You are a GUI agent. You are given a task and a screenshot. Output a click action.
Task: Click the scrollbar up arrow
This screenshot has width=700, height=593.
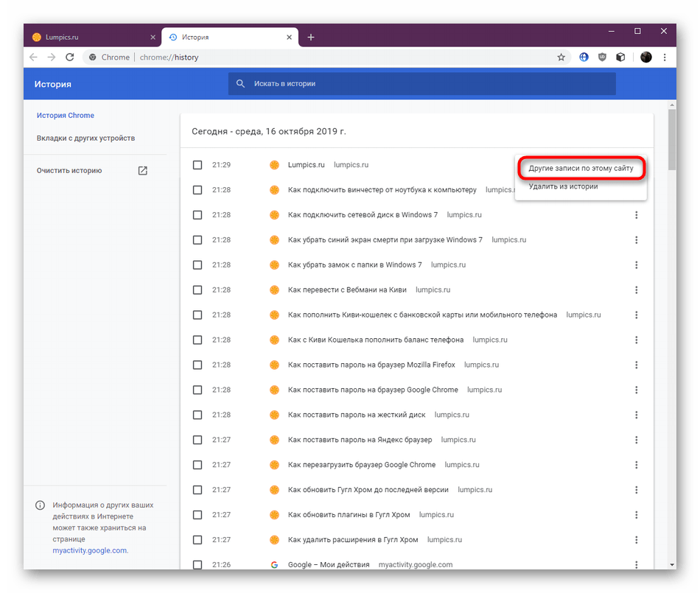pos(672,105)
